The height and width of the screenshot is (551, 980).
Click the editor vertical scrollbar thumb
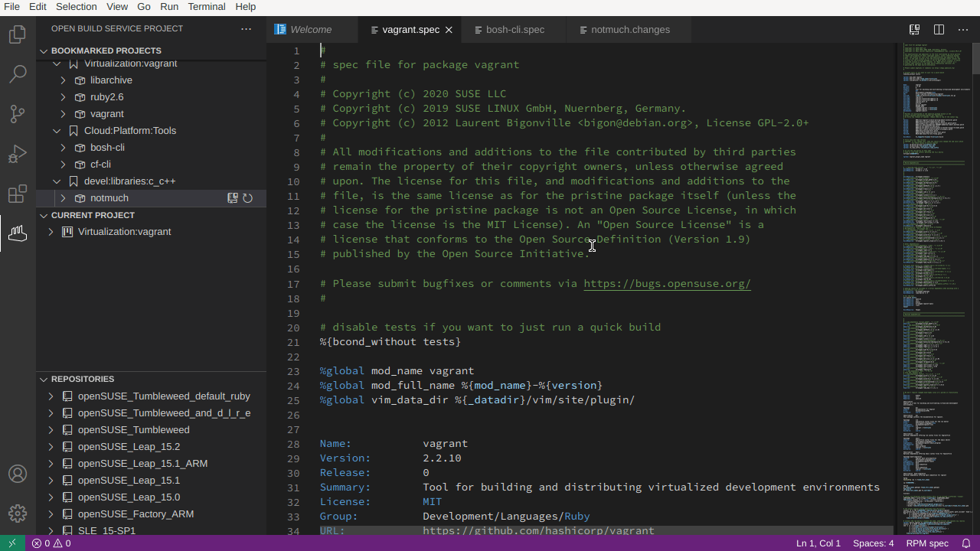[976, 59]
